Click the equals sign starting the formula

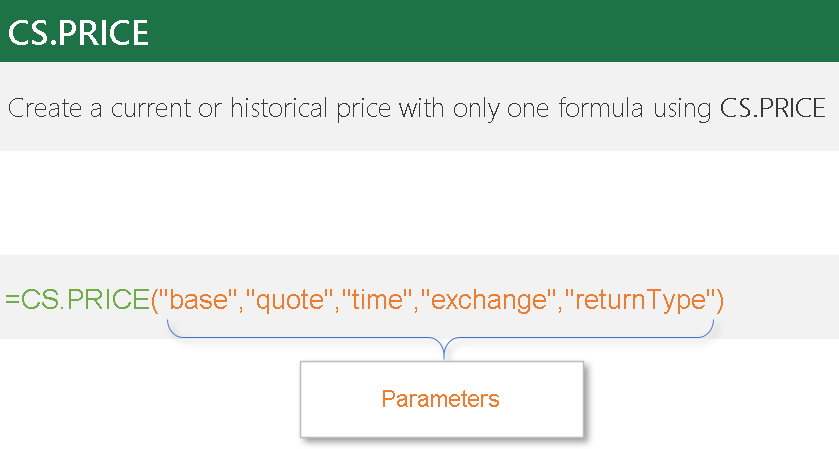tap(12, 299)
